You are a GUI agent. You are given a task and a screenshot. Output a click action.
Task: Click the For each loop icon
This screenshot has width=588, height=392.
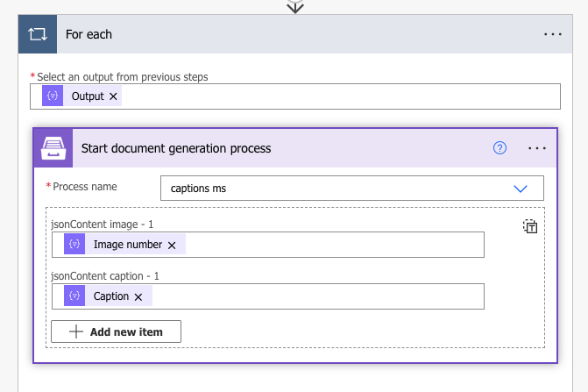point(38,34)
